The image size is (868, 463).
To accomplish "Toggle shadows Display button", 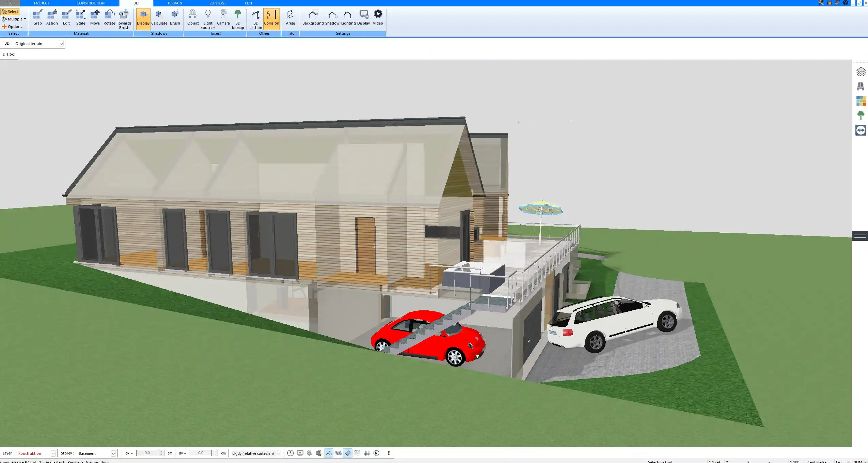I will coord(143,19).
